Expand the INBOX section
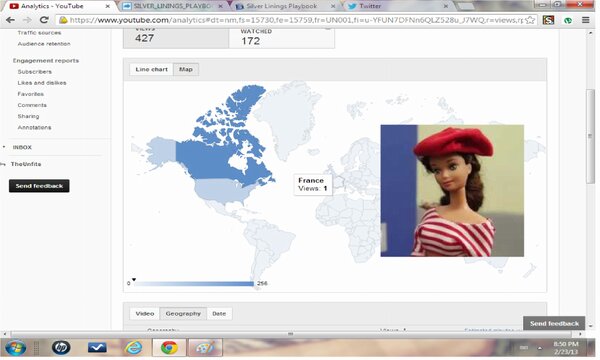600x360 pixels. pos(22,147)
